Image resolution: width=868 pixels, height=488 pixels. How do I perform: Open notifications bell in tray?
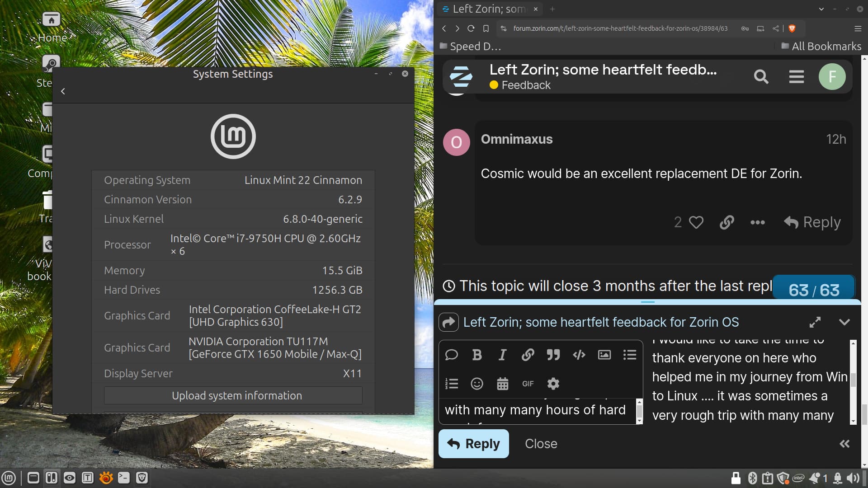pos(837,478)
